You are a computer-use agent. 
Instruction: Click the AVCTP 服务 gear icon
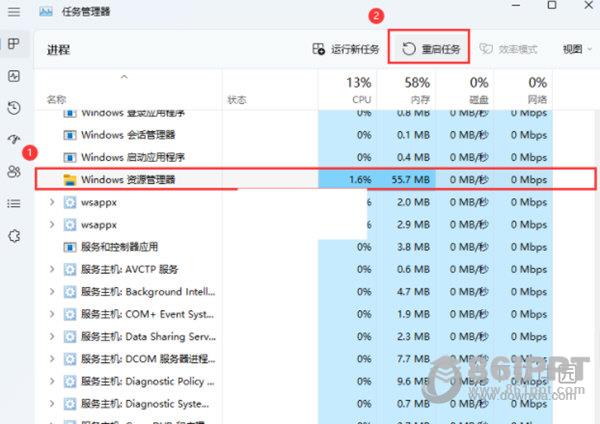[x=70, y=269]
